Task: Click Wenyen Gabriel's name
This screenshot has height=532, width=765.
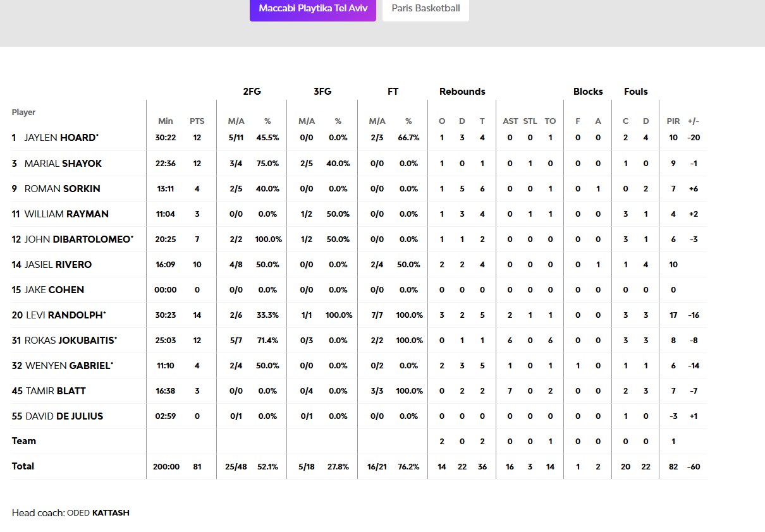Action: coord(69,365)
